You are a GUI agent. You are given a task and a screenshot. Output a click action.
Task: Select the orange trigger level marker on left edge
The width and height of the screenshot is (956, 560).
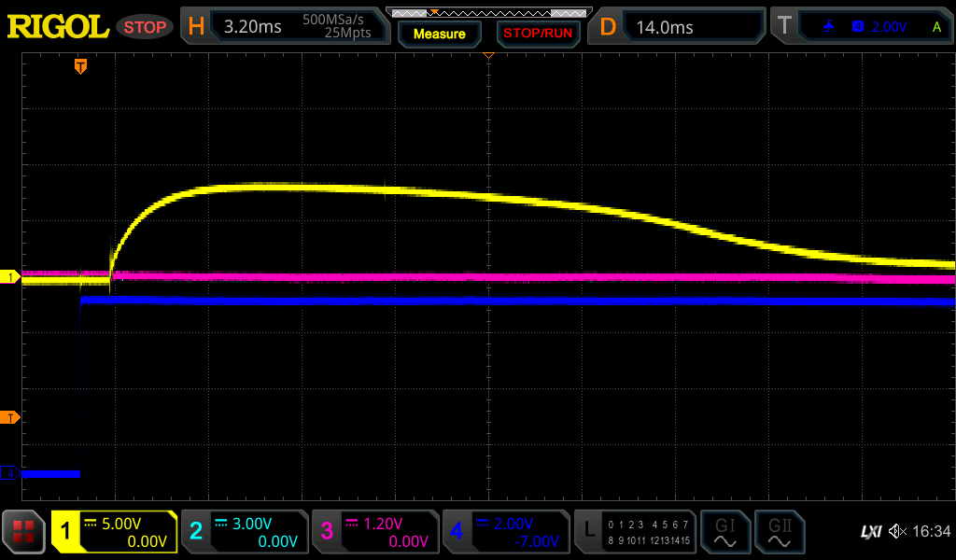click(x=10, y=417)
